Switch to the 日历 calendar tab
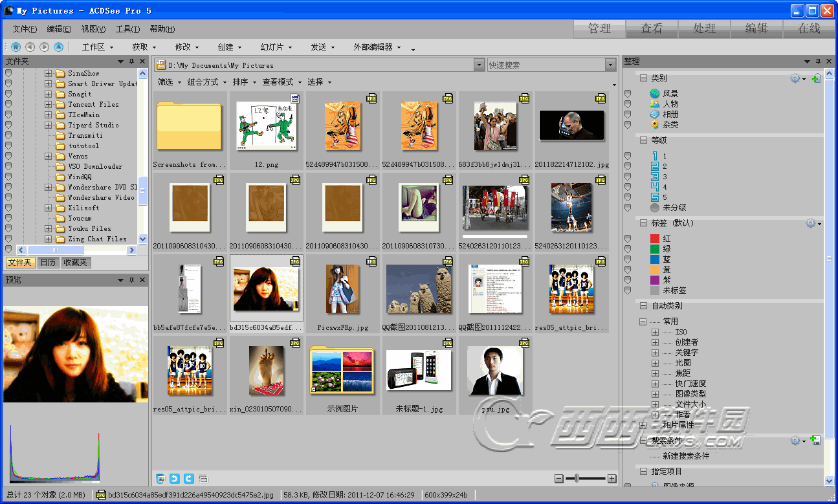 [x=48, y=263]
